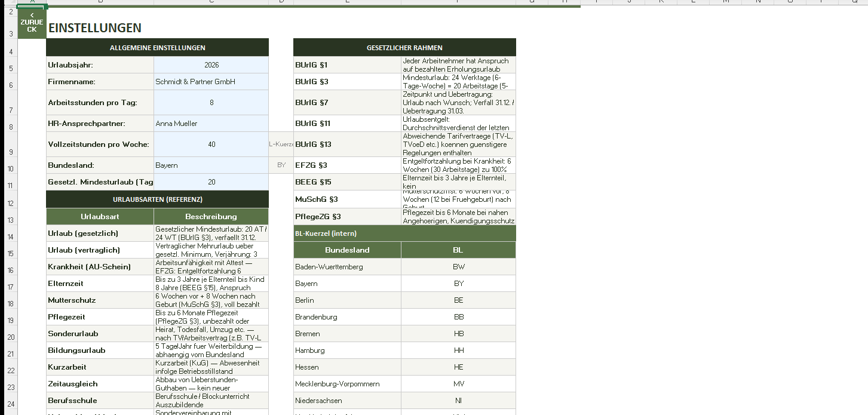Select the Baden-Wuerttemberg Bundesland cell
This screenshot has width=868, height=415.
point(347,267)
